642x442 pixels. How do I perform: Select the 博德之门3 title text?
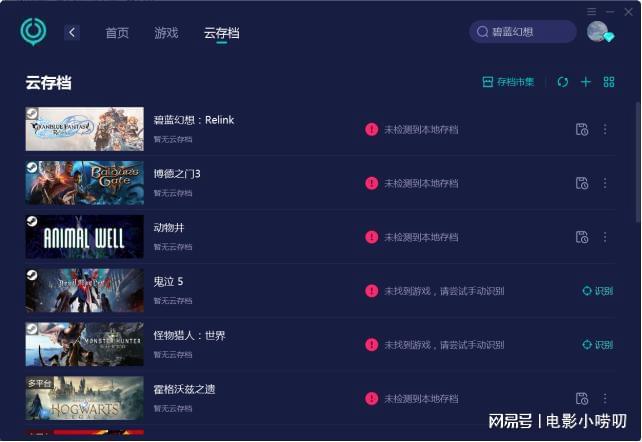tap(177, 174)
